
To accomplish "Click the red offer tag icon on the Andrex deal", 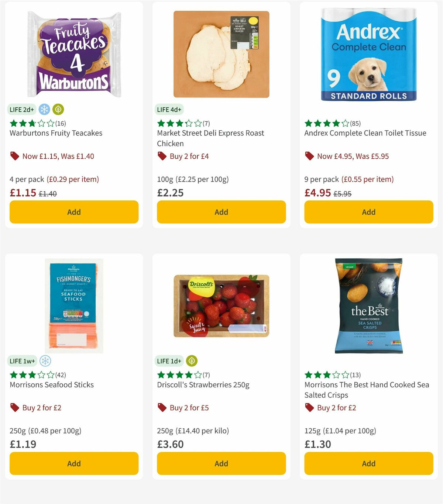I will (x=309, y=156).
